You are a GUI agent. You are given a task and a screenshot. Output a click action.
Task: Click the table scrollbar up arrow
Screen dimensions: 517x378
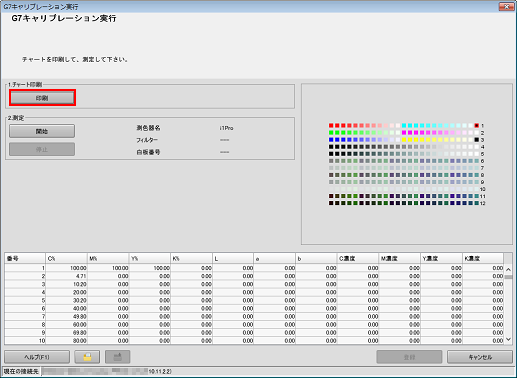coord(508,269)
